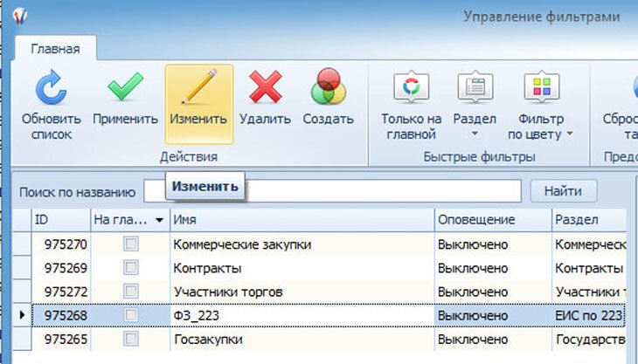Image resolution: width=638 pixels, height=364 pixels.
Task: Click the Обновить список refresh icon
Action: tap(52, 90)
